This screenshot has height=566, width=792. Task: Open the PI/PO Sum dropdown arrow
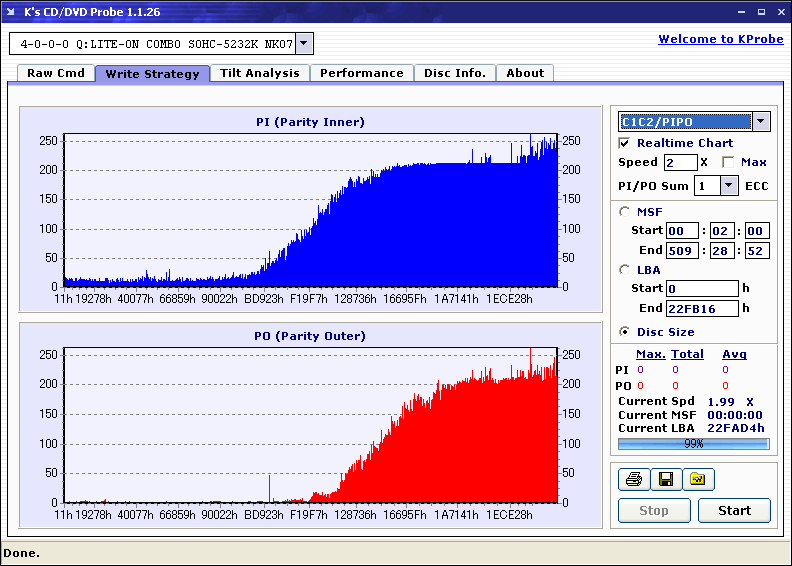pos(728,186)
